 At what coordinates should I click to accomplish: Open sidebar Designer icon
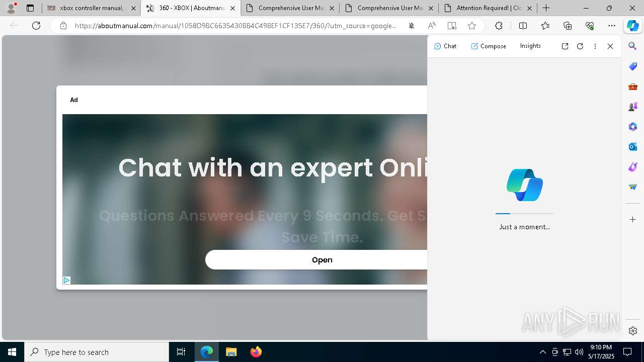click(633, 167)
